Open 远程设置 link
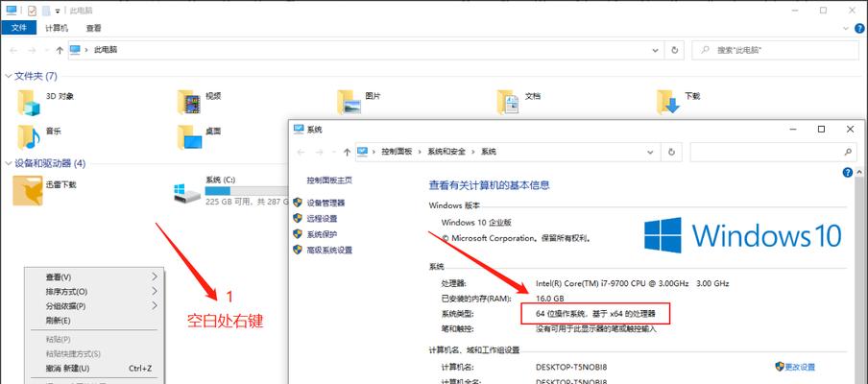This screenshot has width=868, height=384. tap(322, 219)
